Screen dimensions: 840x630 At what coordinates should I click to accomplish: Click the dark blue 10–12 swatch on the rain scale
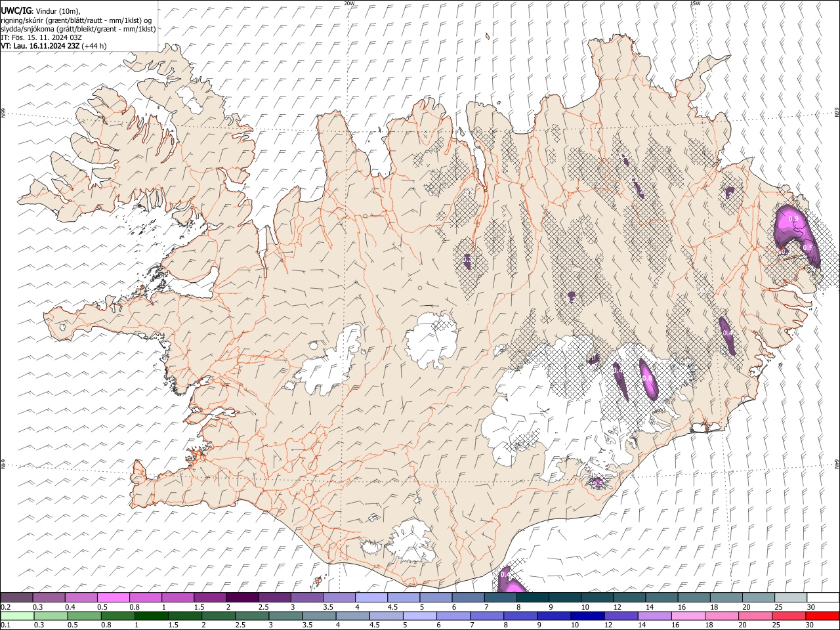pyautogui.click(x=588, y=616)
